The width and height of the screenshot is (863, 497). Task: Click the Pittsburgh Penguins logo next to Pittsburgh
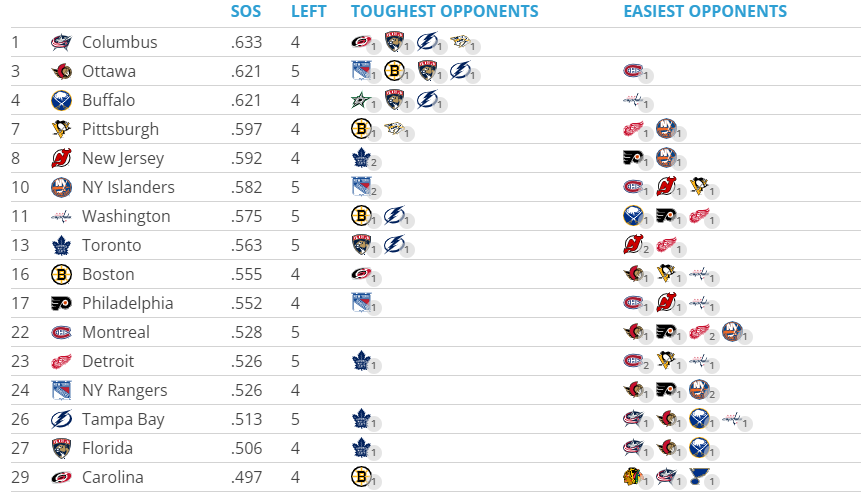[61, 129]
